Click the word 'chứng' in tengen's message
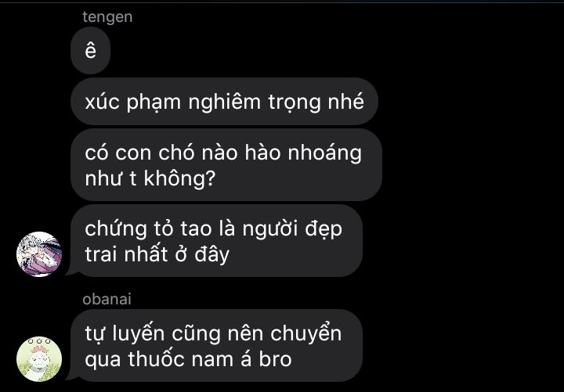This screenshot has height=392, width=564. tap(116, 229)
